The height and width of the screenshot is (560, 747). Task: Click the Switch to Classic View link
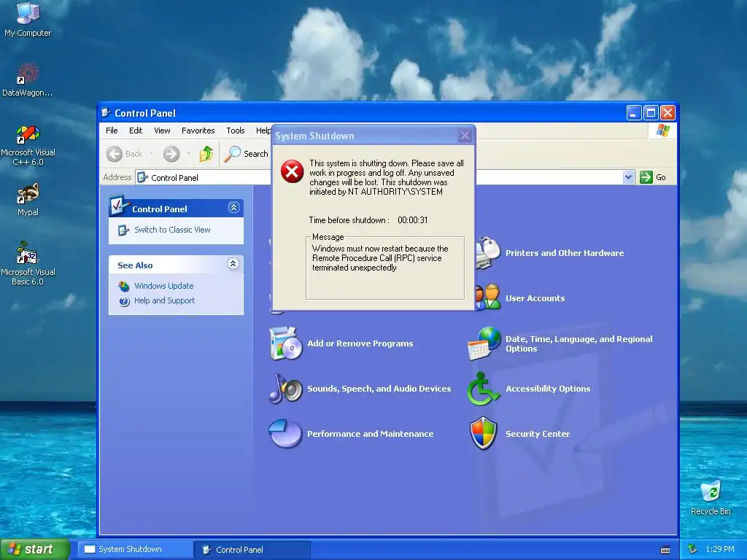pos(172,230)
